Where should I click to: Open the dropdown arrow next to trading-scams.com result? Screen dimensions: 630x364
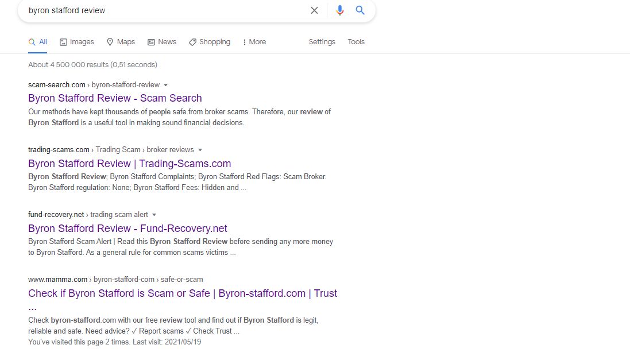(x=200, y=150)
